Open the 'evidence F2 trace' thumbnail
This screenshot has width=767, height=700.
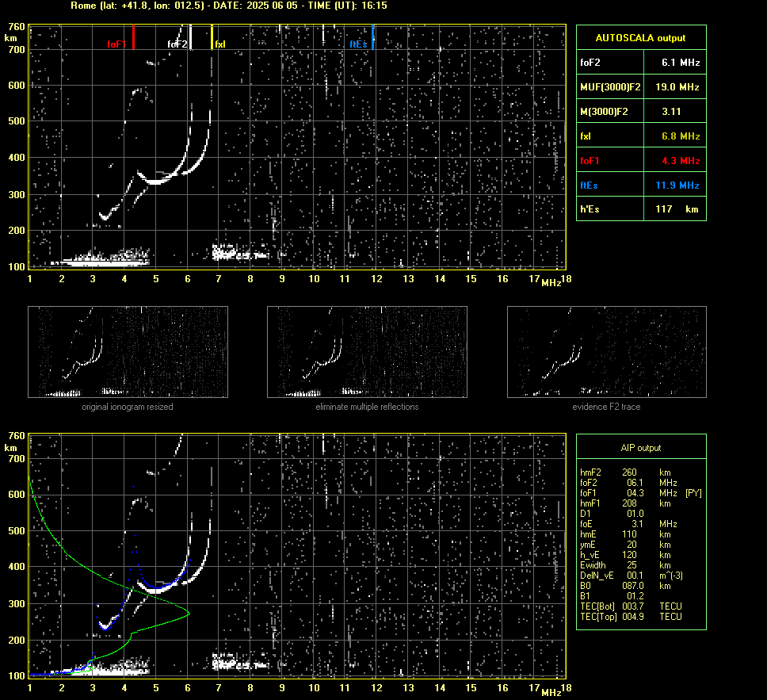607,352
